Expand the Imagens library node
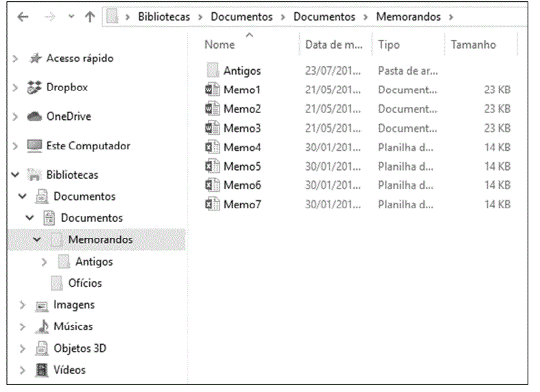This screenshot has height=392, width=540. 23,306
